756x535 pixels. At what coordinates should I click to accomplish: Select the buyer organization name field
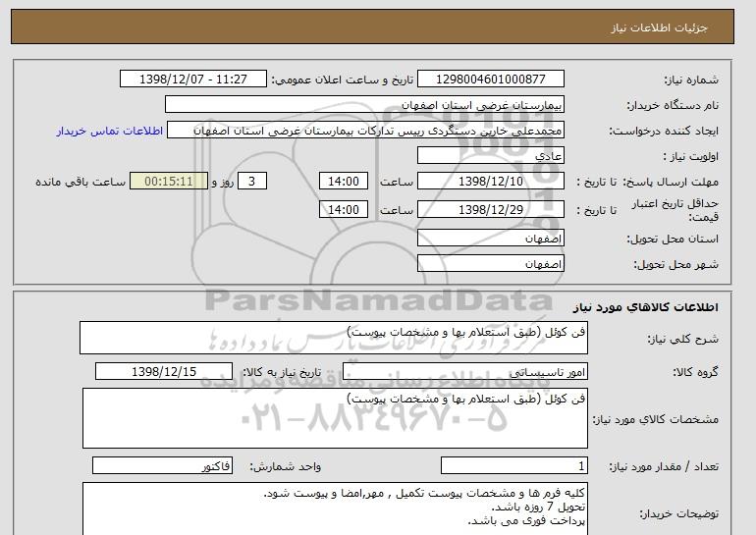tap(364, 105)
